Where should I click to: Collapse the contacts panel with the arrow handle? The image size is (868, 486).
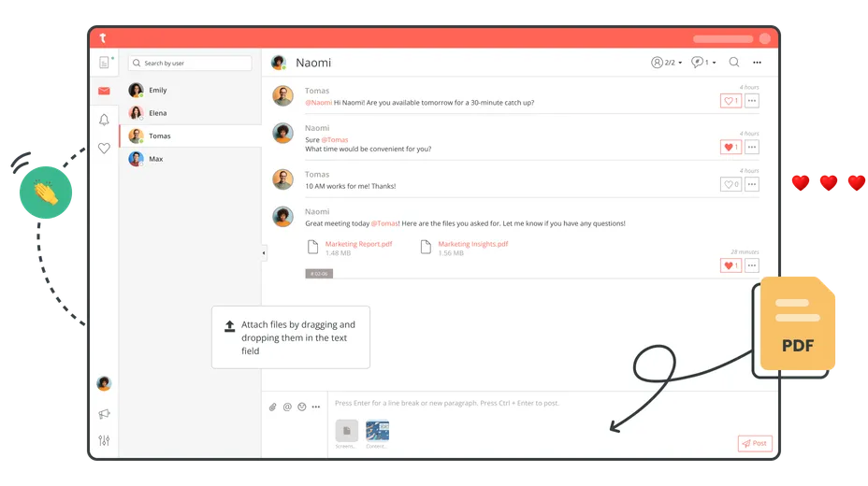click(x=264, y=253)
